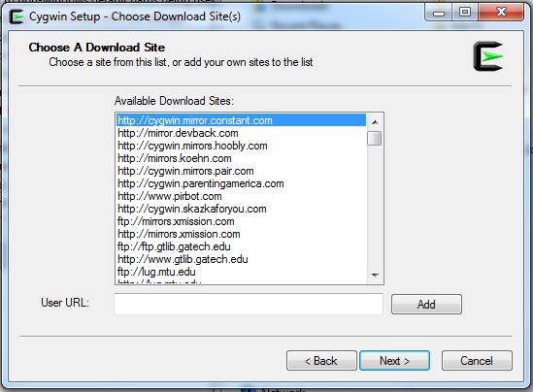The image size is (533, 392).
Task: Click the list scrollbar down arrow
Action: pos(375,276)
